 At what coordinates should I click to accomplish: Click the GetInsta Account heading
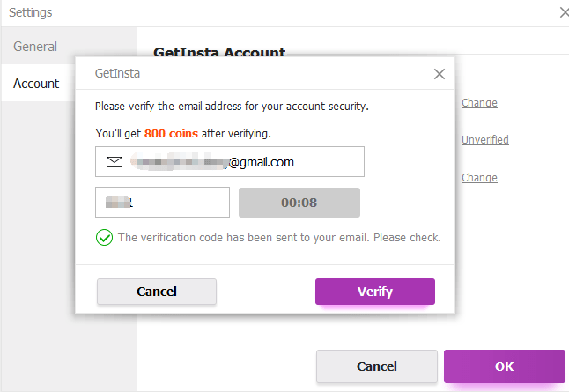point(219,52)
